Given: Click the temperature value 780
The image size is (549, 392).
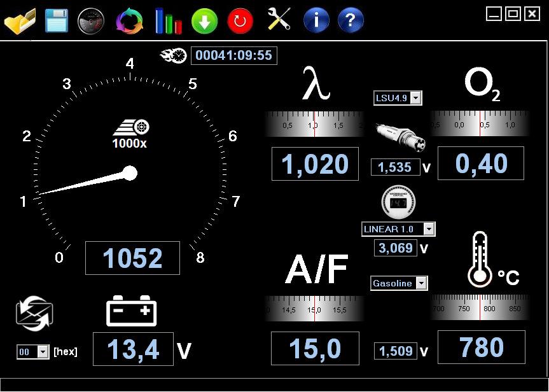Looking at the screenshot, I should tap(482, 347).
